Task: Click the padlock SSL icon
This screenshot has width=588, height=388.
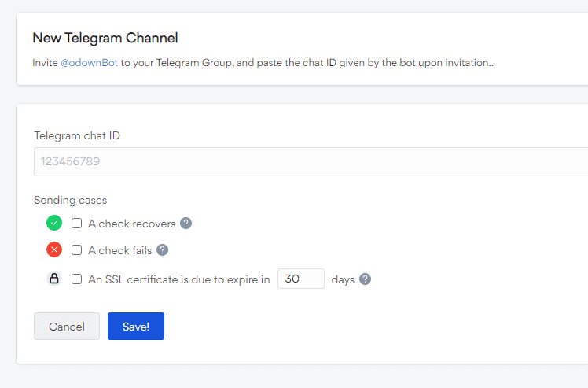Action: coord(54,279)
